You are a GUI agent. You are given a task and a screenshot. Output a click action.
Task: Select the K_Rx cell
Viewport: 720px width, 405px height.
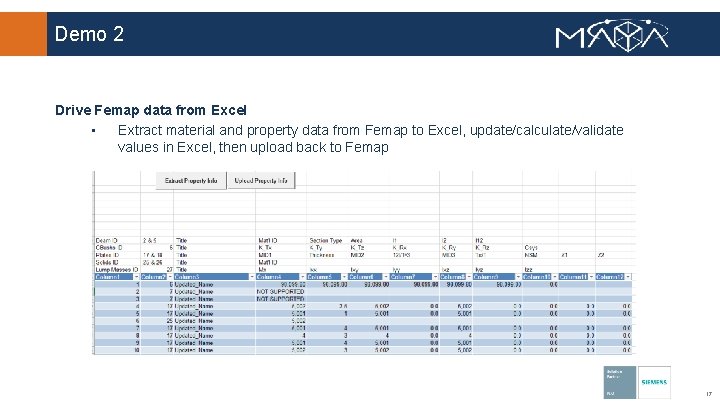(414, 248)
